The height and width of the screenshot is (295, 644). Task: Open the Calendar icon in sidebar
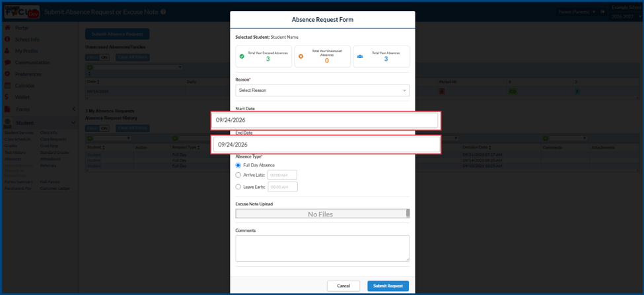(7, 86)
